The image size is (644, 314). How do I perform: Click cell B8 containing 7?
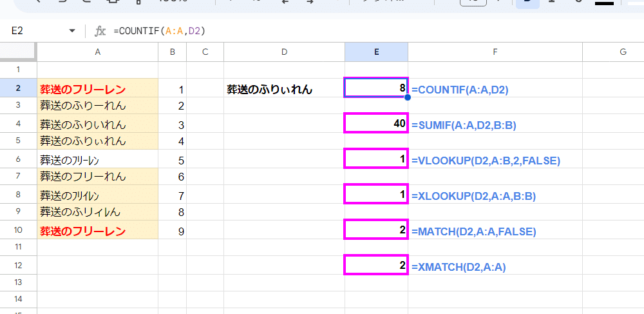coord(173,194)
